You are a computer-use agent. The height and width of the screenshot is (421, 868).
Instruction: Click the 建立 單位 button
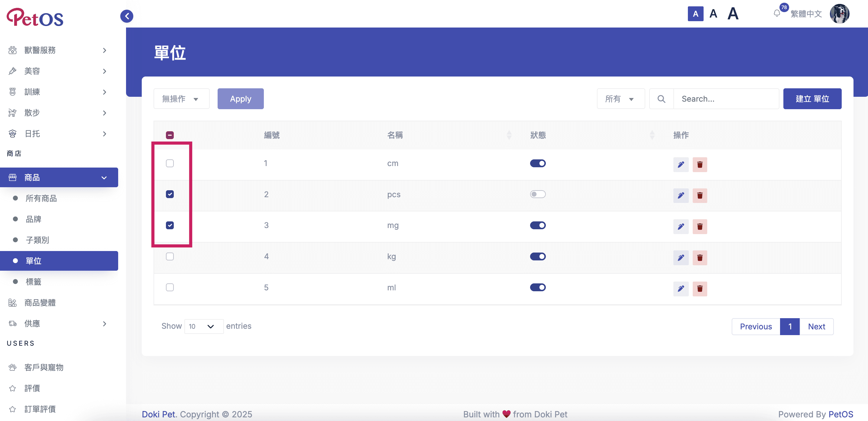(x=812, y=99)
